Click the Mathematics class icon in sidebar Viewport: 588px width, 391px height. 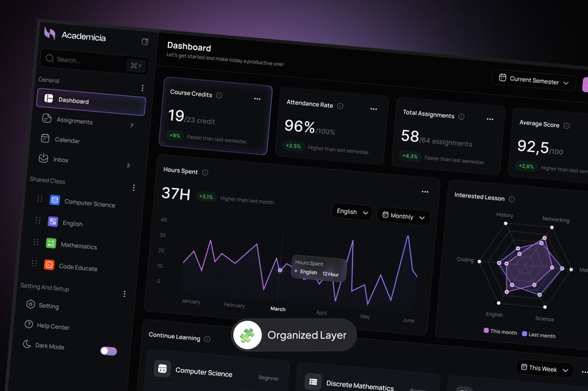tap(50, 243)
